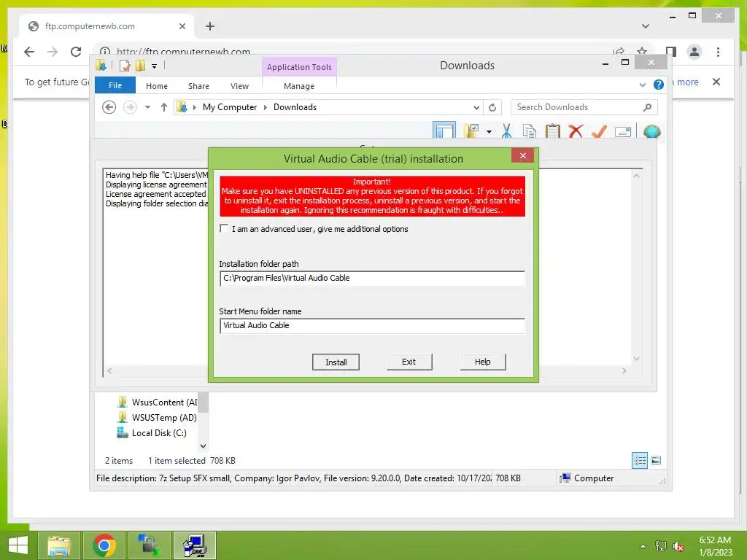Open the View ribbon tab
Image resolution: width=747 pixels, height=560 pixels.
pos(239,86)
